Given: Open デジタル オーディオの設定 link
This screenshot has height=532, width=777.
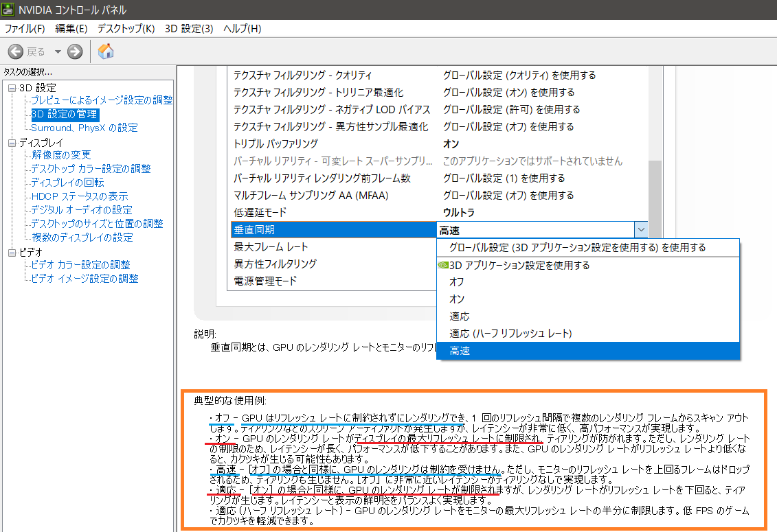Looking at the screenshot, I should [81, 210].
